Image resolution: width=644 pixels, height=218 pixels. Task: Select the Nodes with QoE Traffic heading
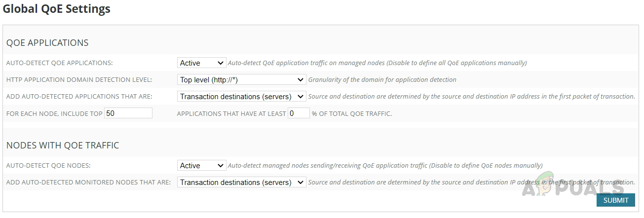(63, 145)
